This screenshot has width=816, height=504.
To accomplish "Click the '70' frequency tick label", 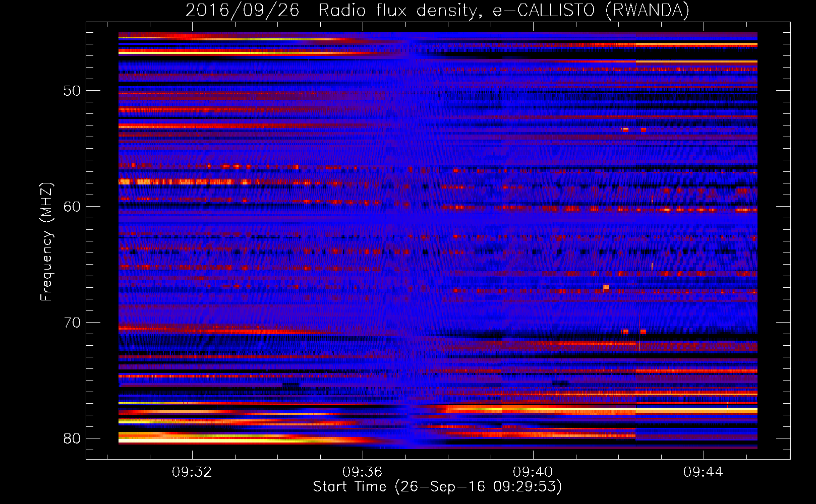I will pyautogui.click(x=72, y=323).
